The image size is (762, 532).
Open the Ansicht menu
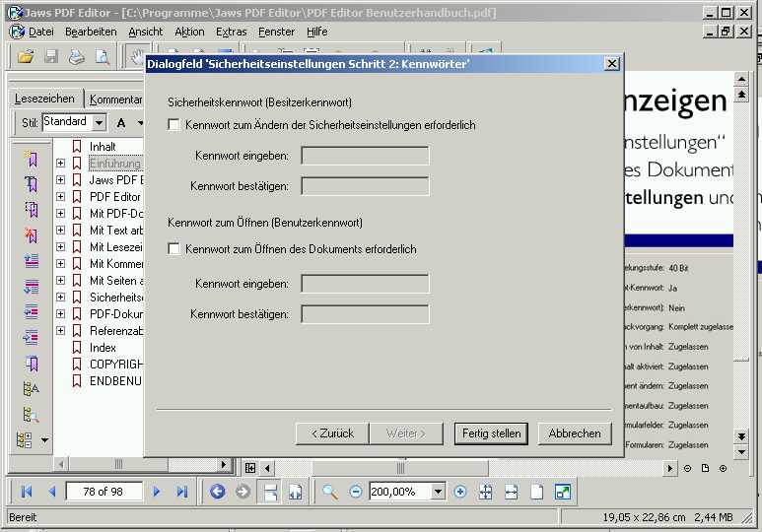coord(145,32)
